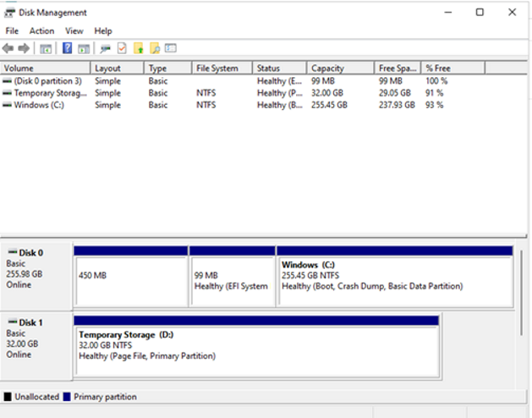Sort by the Status column header
Viewport: 532px width, 418px height.
point(280,68)
